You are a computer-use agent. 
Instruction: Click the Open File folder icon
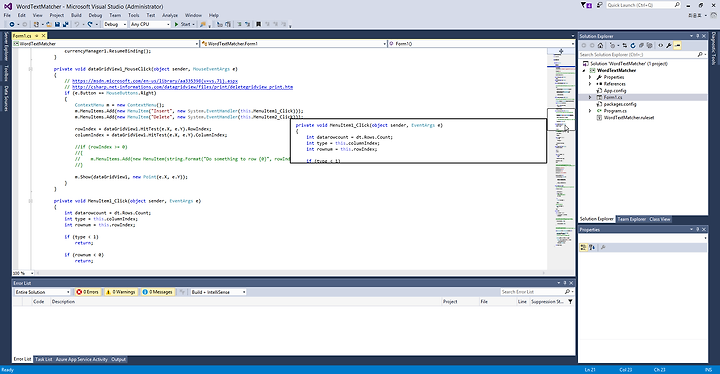point(49,24)
